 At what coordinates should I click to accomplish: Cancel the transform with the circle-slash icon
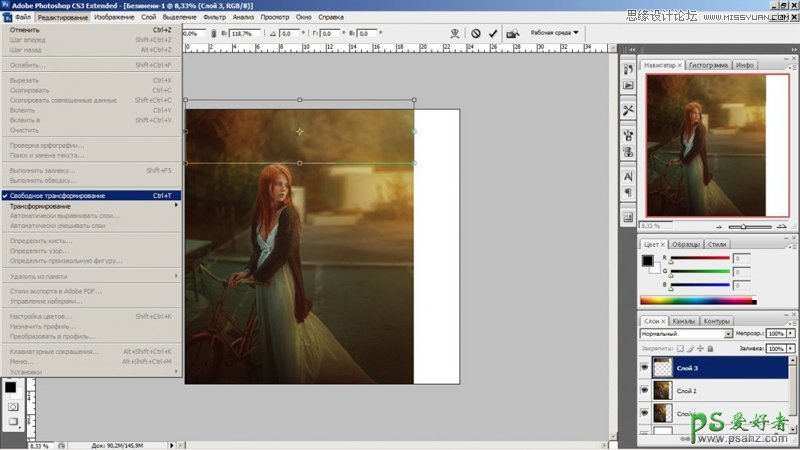coord(475,33)
